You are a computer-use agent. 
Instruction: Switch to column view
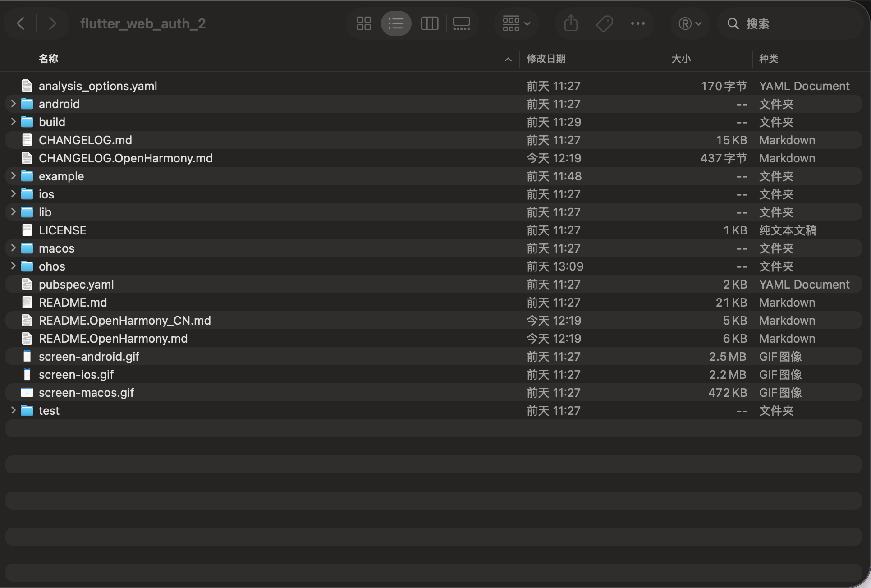(430, 23)
